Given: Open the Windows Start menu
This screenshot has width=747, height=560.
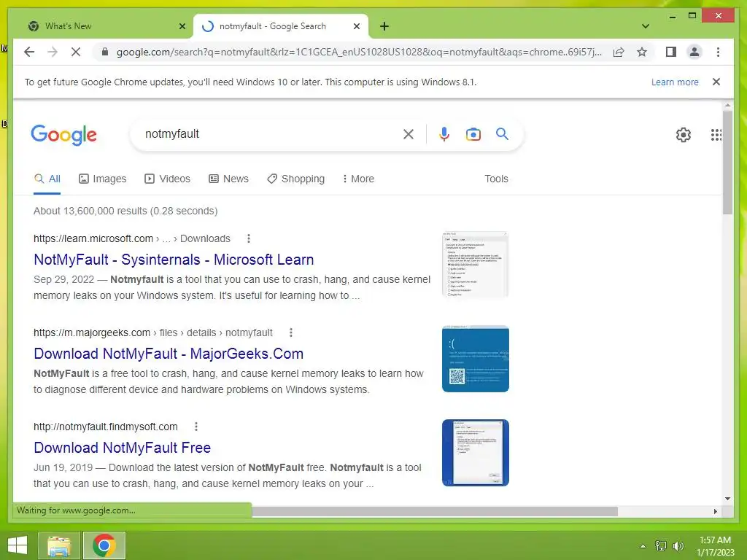Looking at the screenshot, I should click(18, 545).
